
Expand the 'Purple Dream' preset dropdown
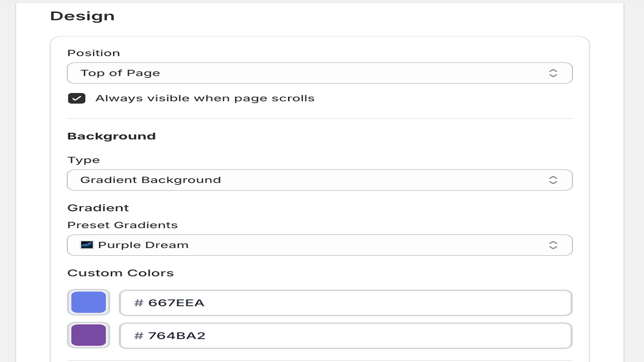[314, 245]
